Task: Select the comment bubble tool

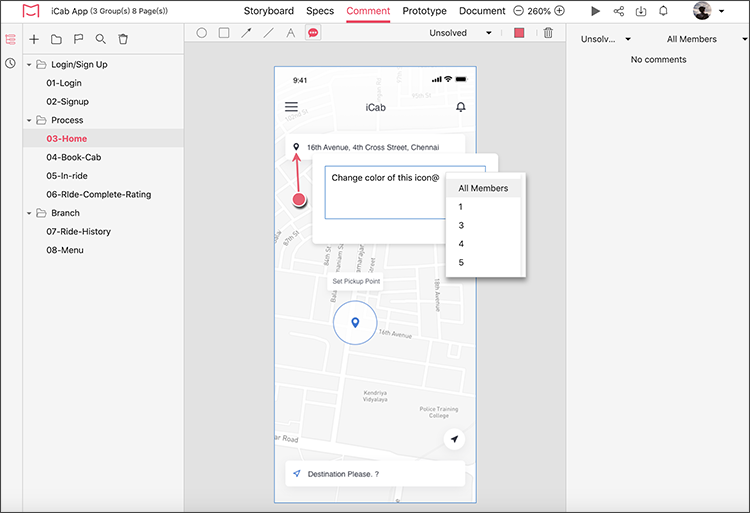Action: click(313, 33)
